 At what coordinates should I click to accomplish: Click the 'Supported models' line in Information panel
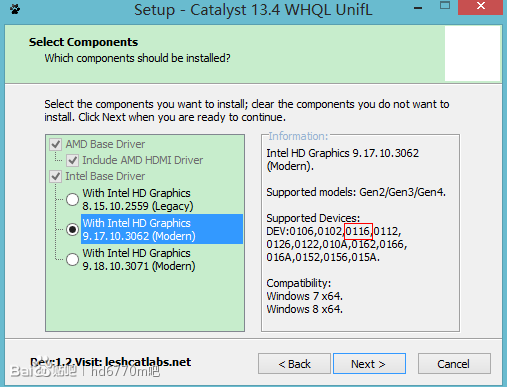tap(356, 192)
